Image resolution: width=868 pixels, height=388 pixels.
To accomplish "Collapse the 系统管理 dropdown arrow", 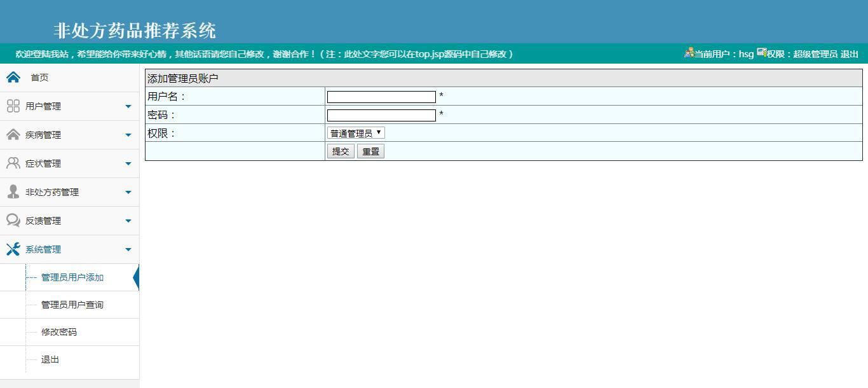I will click(128, 250).
